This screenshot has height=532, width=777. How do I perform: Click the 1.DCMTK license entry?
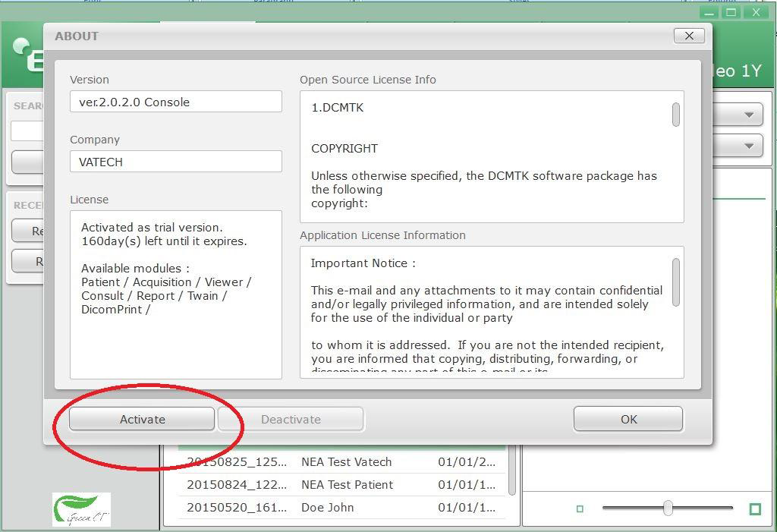point(338,108)
